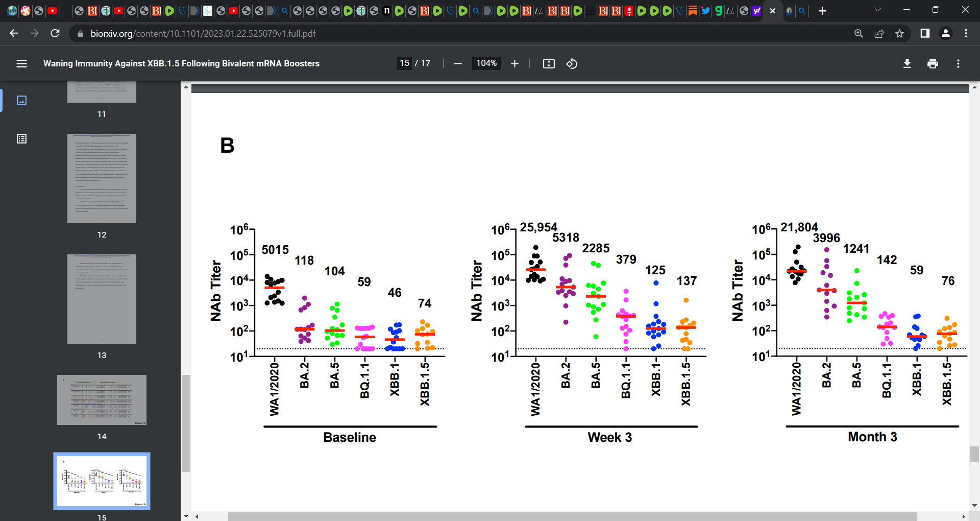Image resolution: width=980 pixels, height=521 pixels.
Task: Open a new browser tab
Action: (822, 11)
